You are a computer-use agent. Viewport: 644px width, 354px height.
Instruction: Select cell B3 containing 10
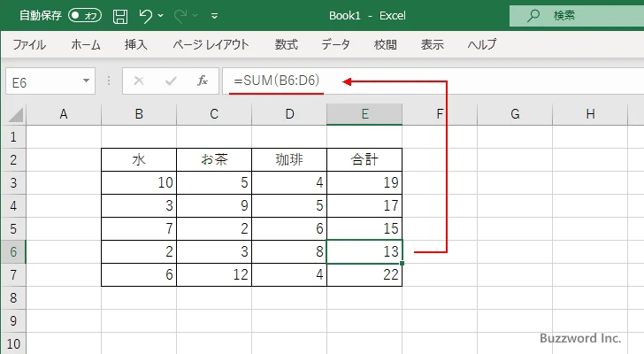pos(139,182)
